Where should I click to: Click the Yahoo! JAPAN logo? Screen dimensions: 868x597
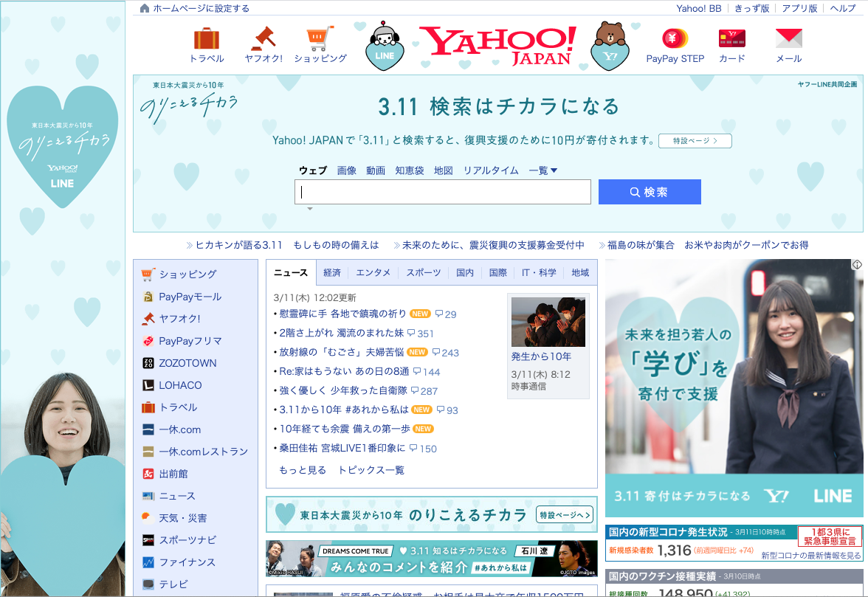coord(497,45)
